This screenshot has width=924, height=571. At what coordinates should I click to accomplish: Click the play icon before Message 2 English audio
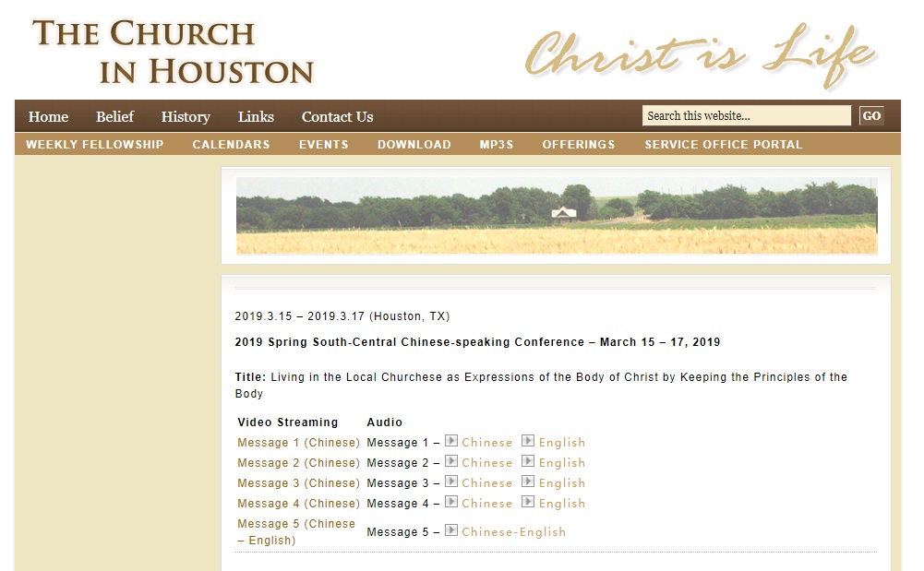coord(528,461)
